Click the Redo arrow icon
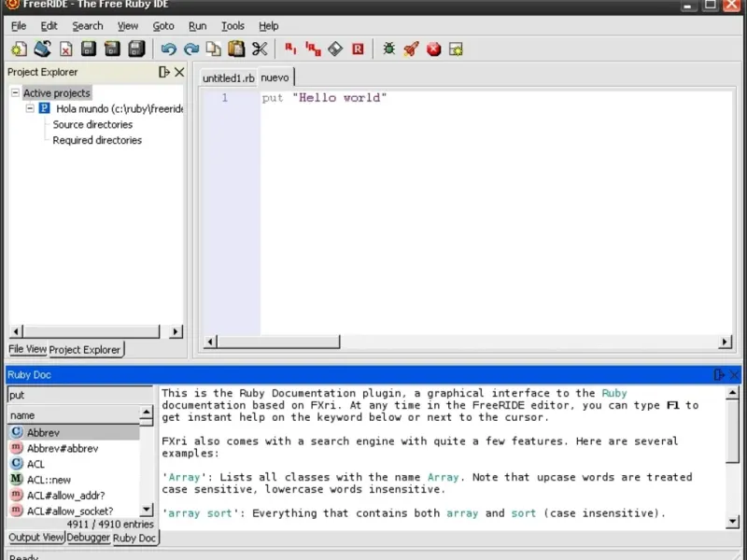747x560 pixels. coord(191,49)
